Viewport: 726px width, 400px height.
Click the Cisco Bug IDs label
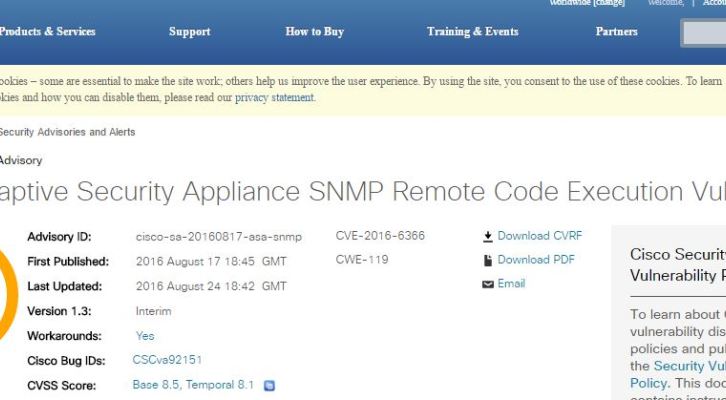[x=66, y=361]
